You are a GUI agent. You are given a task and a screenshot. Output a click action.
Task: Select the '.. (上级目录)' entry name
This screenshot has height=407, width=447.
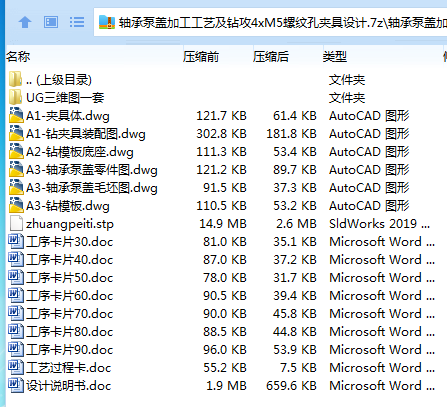[59, 80]
